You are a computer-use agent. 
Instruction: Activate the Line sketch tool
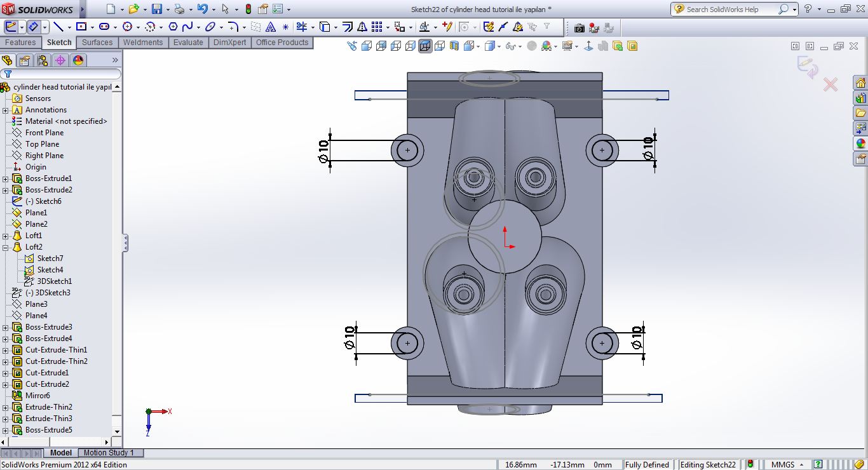pyautogui.click(x=59, y=26)
